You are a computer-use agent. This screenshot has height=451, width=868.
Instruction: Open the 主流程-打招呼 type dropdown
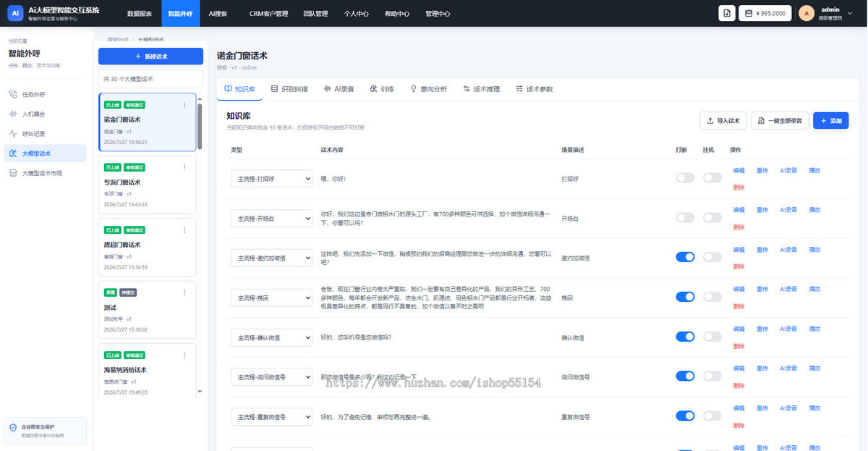point(271,178)
